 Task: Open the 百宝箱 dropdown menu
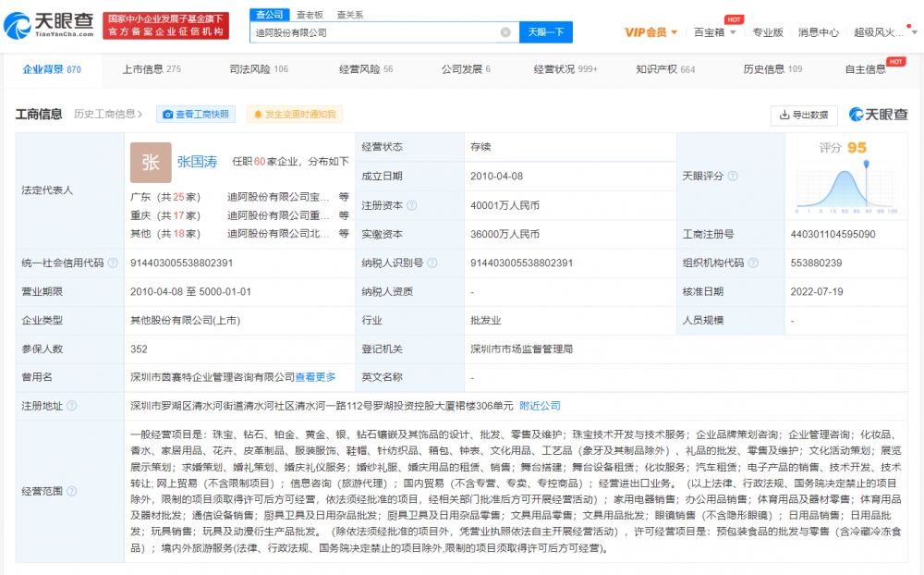(x=715, y=32)
